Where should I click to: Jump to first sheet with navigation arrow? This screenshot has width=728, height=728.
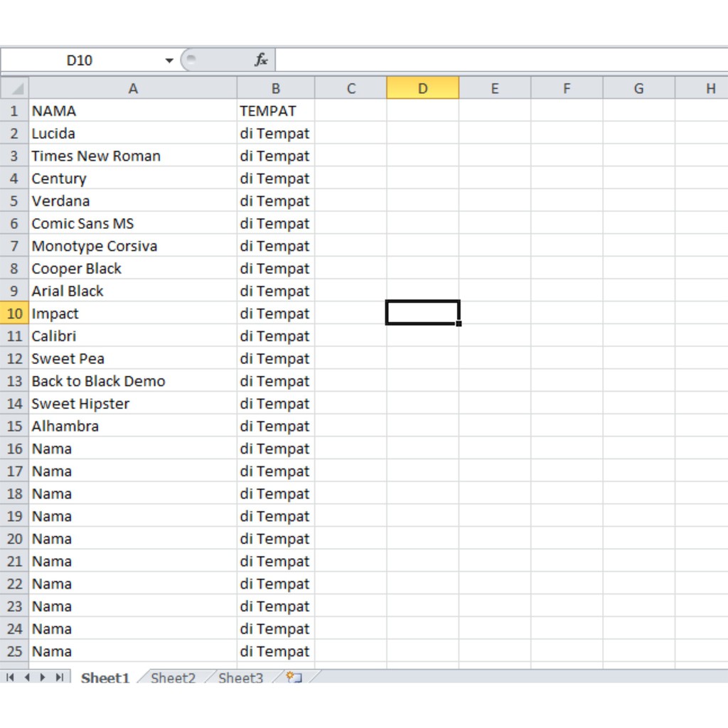(x=10, y=678)
